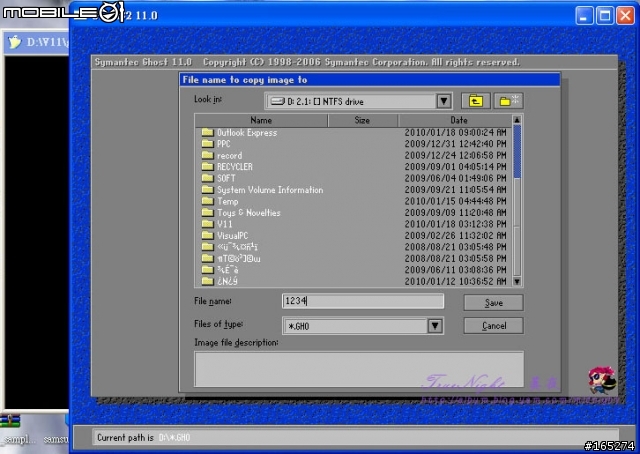Screen dimensions: 640x454
Task: Open the Look in drive dropdown
Action: tap(444, 101)
